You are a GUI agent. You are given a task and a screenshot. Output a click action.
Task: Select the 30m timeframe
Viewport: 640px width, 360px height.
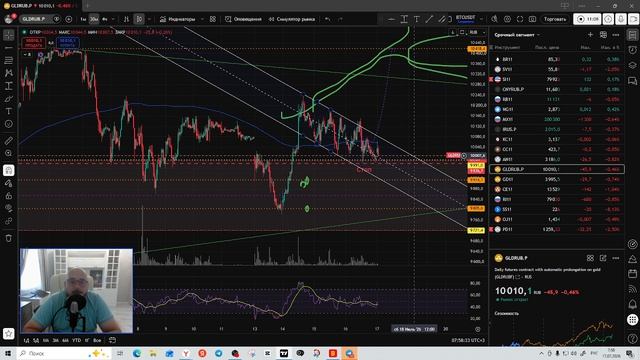coord(94,19)
